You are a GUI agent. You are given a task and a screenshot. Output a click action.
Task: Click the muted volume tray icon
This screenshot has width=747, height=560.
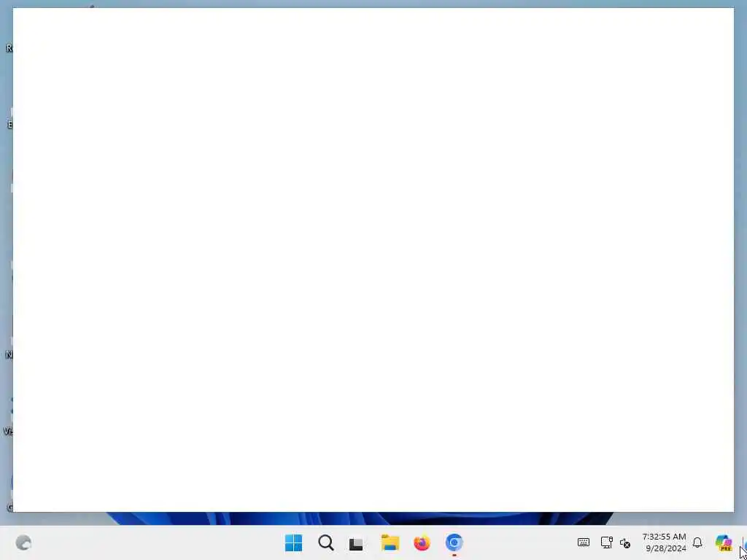[625, 542]
